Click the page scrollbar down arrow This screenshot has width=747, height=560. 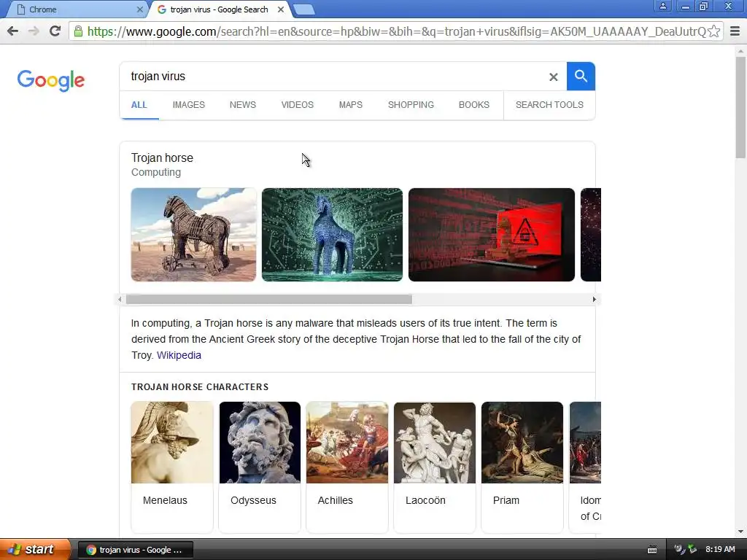coord(740,532)
